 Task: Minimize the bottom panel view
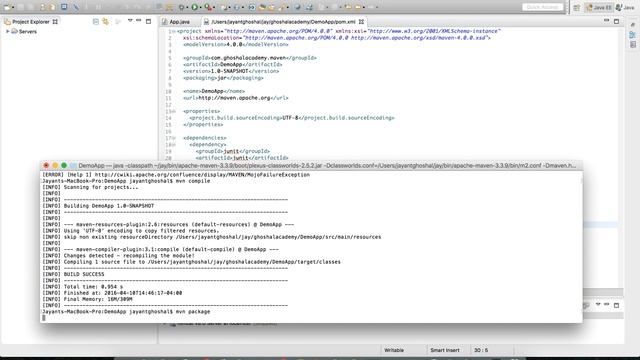click(607, 304)
